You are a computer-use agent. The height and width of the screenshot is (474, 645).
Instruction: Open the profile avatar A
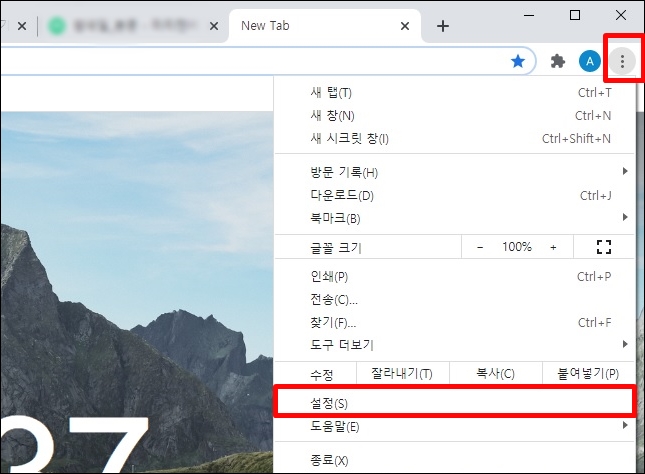click(x=589, y=61)
